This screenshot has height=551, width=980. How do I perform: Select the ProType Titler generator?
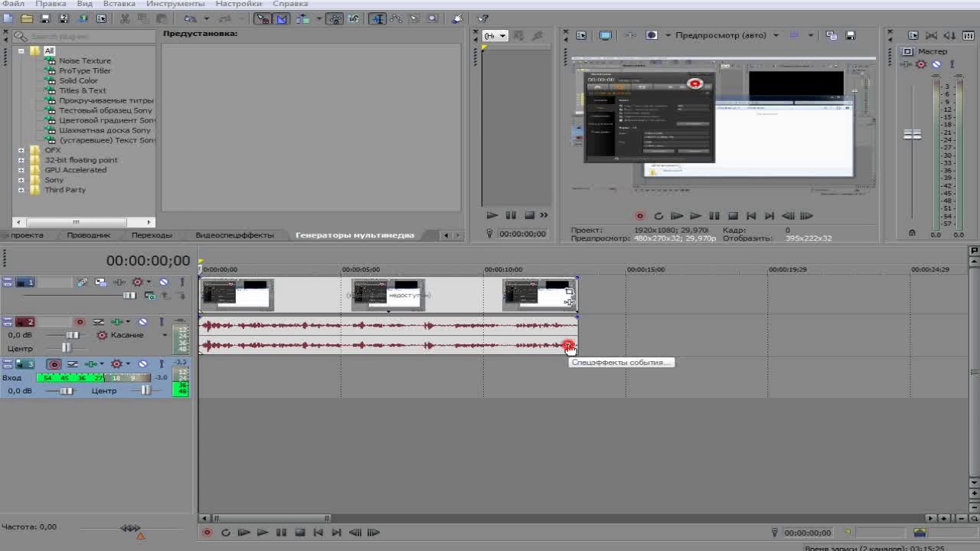[x=85, y=70]
